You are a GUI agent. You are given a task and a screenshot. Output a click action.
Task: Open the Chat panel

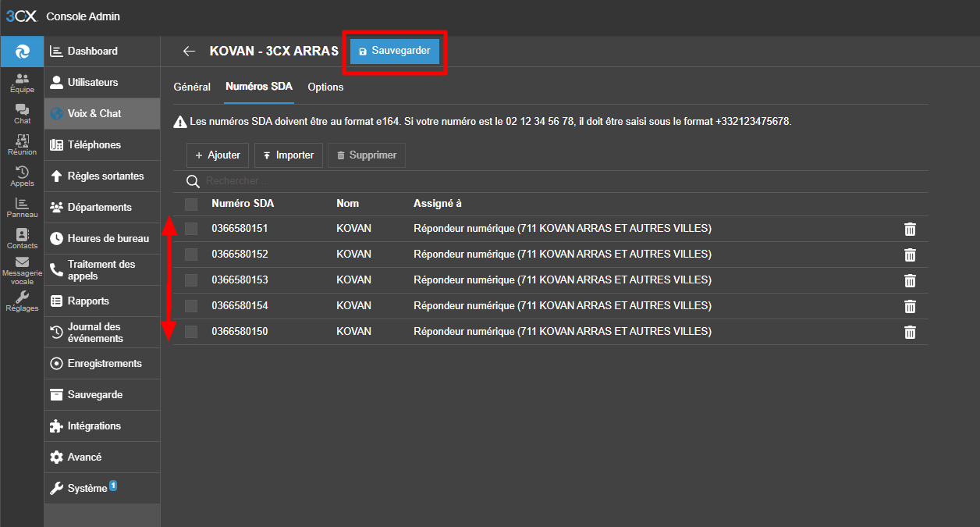pyautogui.click(x=22, y=115)
